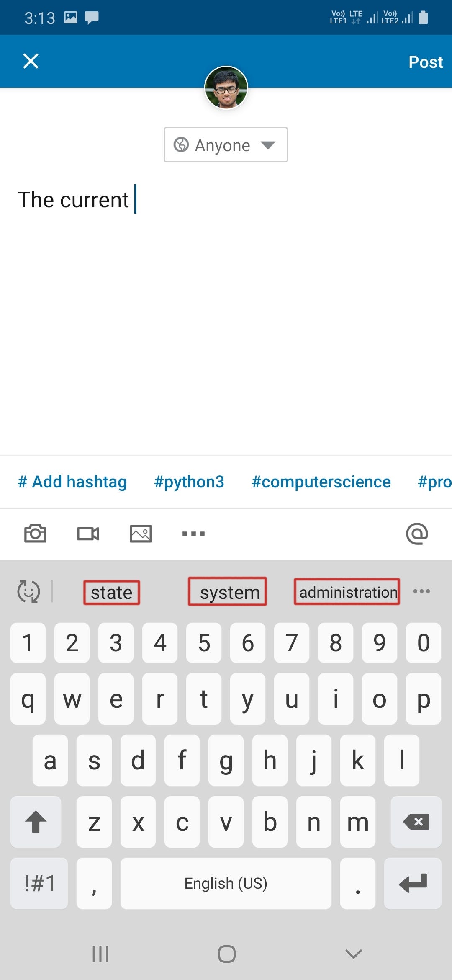Select the #python3 hashtag suggestion

189,482
